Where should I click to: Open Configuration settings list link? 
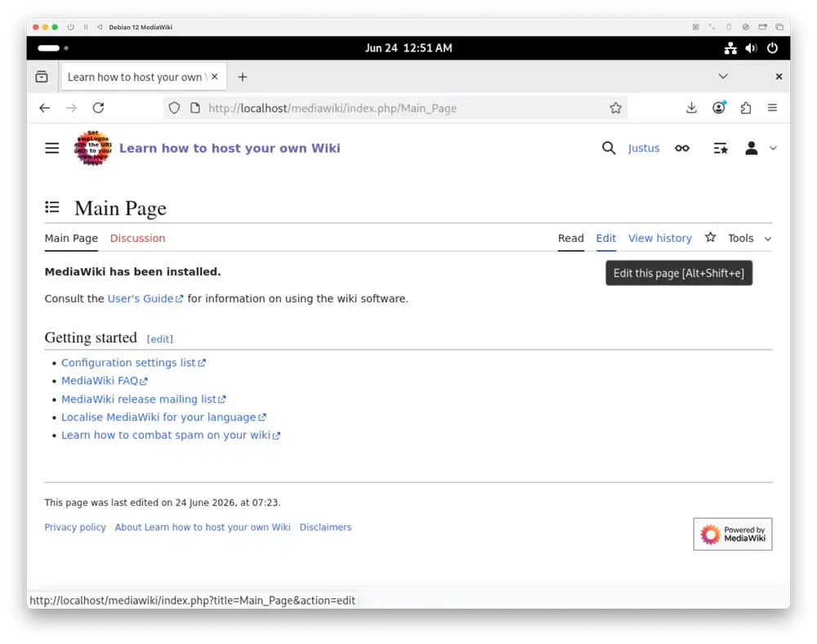pyautogui.click(x=133, y=363)
